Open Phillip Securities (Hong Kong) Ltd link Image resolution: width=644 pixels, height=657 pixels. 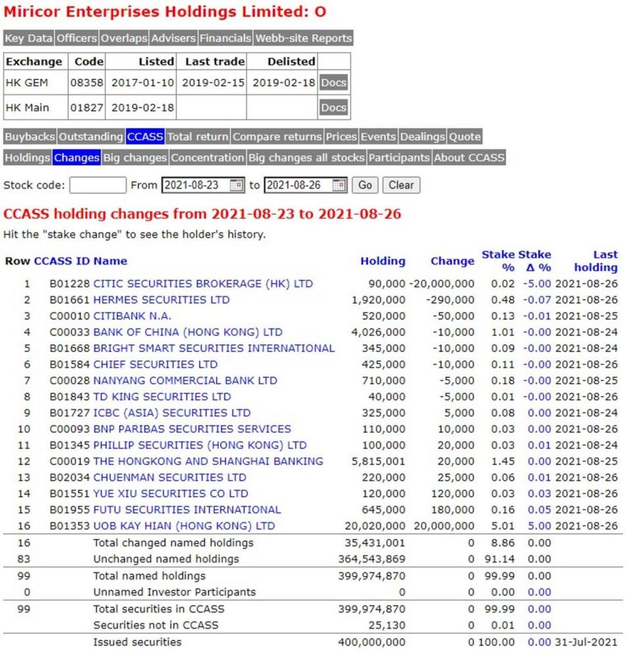(200, 445)
